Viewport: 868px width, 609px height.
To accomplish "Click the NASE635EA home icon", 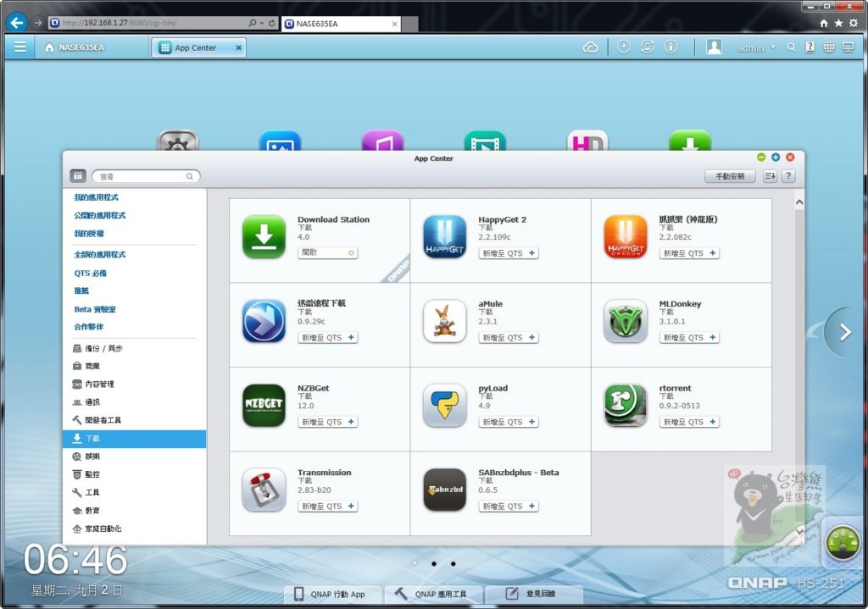I will 49,47.
